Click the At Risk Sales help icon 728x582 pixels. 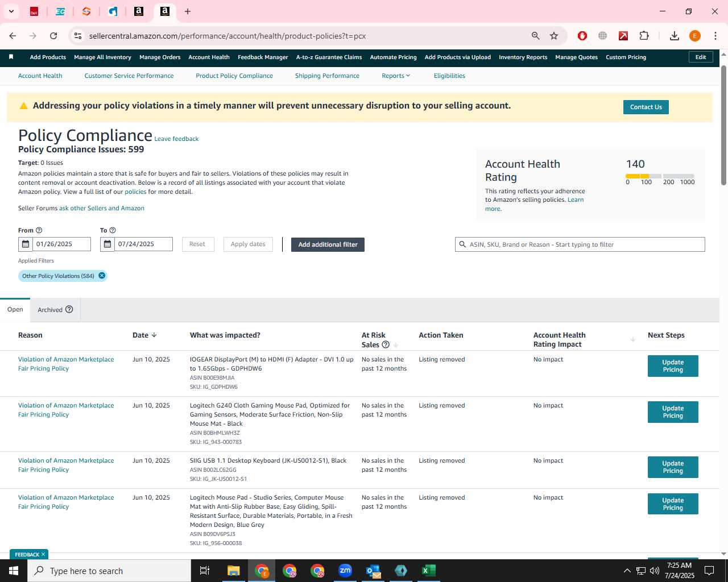386,344
